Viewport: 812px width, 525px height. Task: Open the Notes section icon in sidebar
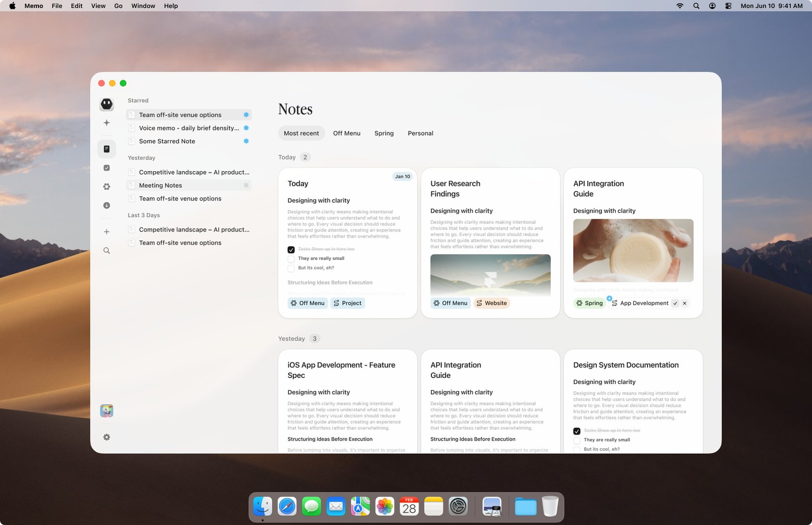pyautogui.click(x=107, y=149)
